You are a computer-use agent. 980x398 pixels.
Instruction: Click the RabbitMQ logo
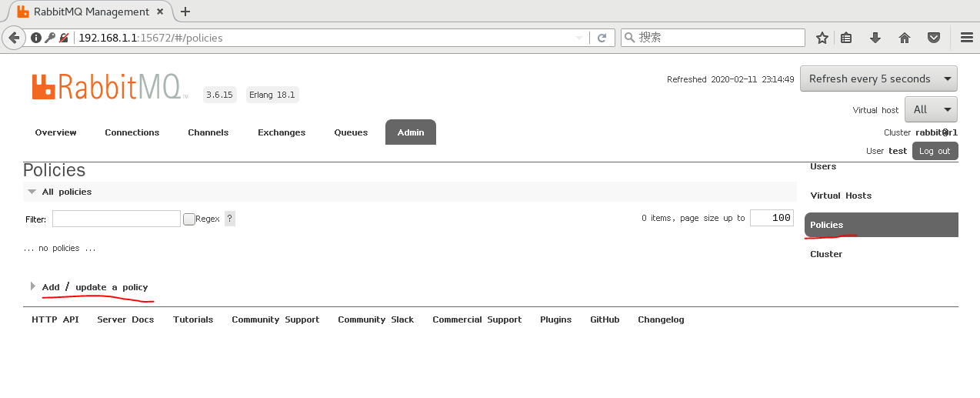tap(109, 86)
